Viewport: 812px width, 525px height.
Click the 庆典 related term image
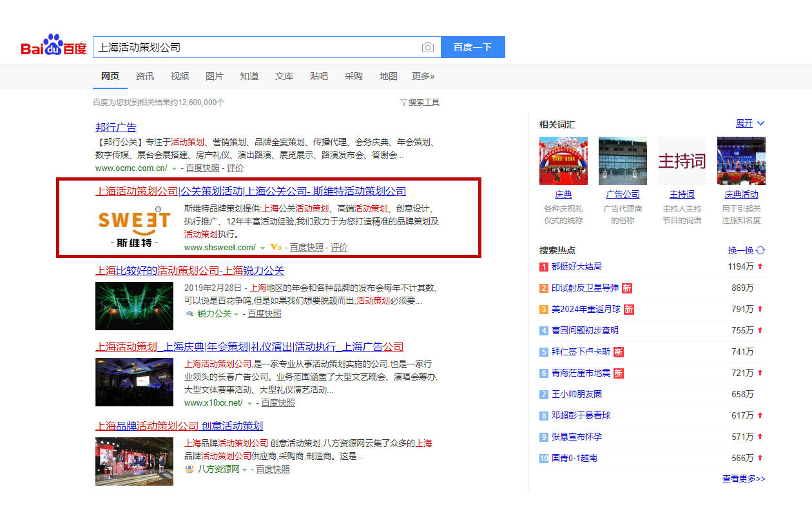coord(563,161)
